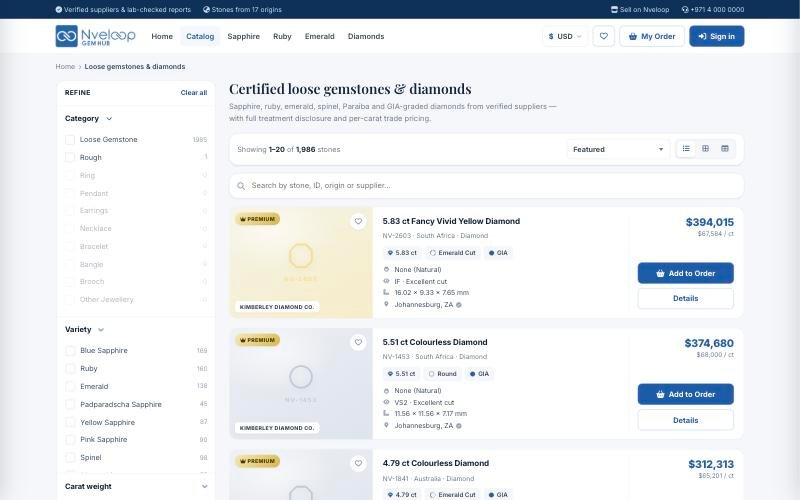This screenshot has height=500, width=800.
Task: Click PREMIUM badge on 5.51 ct diamond
Action: pyautogui.click(x=257, y=340)
